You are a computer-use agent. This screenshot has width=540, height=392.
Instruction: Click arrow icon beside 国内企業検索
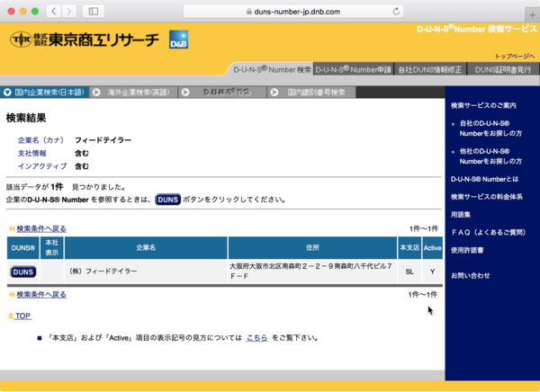7,93
